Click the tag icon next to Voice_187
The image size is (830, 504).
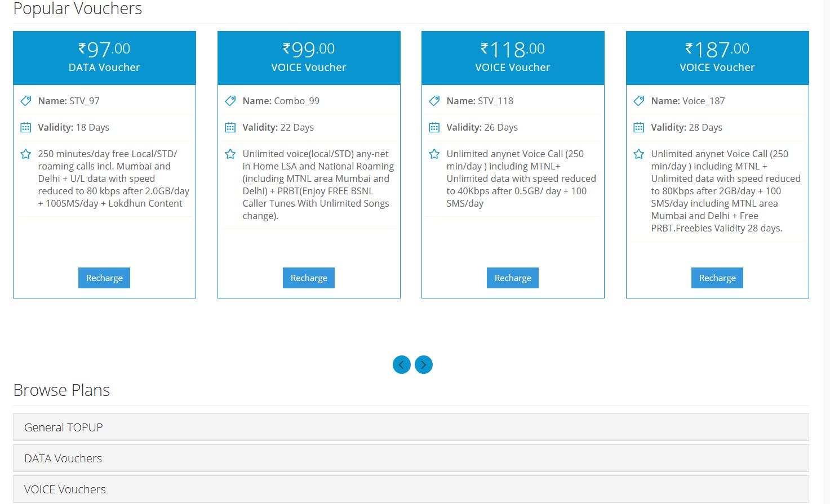(639, 101)
